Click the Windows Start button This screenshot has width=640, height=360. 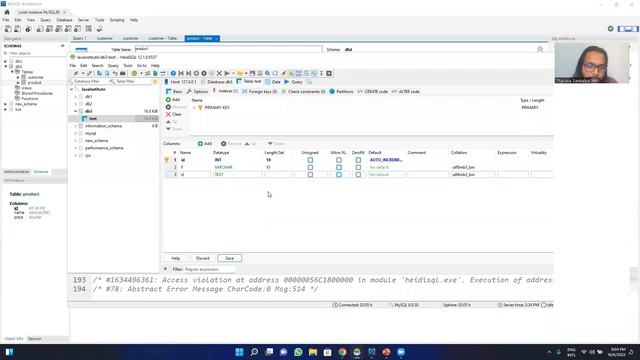click(x=240, y=352)
